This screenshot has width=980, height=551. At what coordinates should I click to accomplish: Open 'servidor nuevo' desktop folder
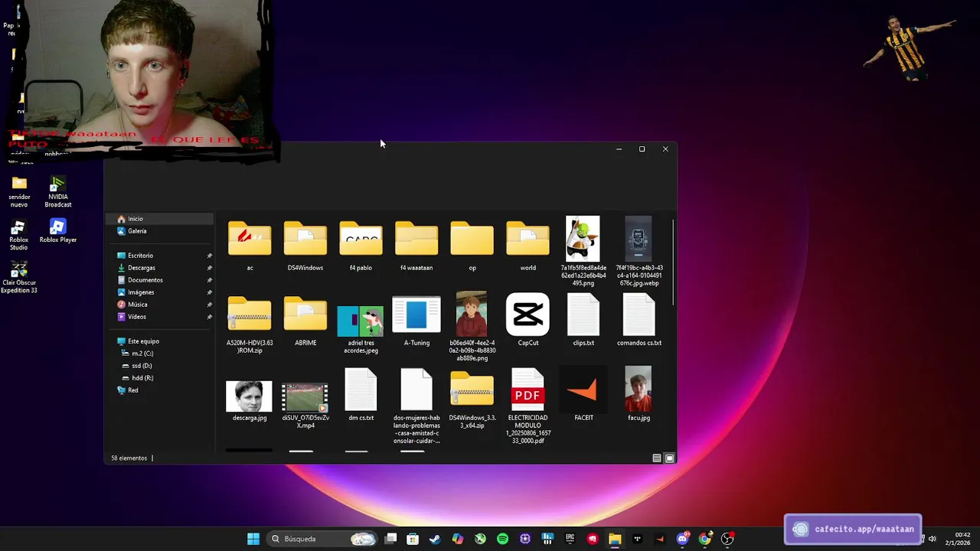point(19,192)
